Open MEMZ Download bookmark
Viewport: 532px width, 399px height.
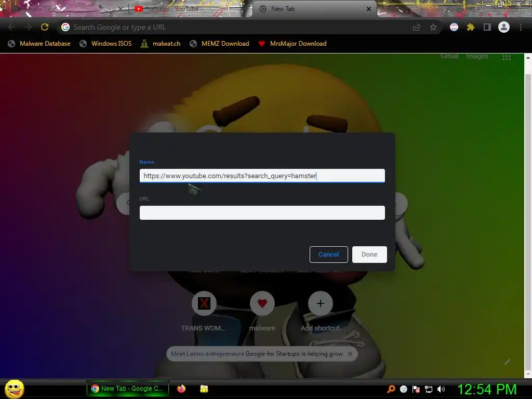point(220,44)
